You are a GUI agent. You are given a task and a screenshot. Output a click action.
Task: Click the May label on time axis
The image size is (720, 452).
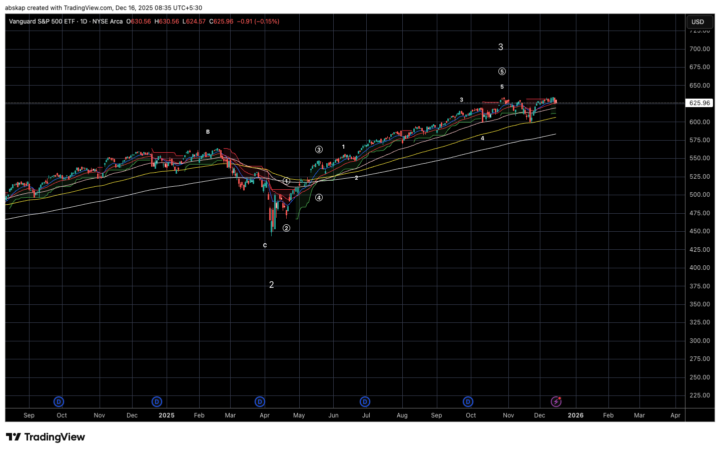click(299, 415)
